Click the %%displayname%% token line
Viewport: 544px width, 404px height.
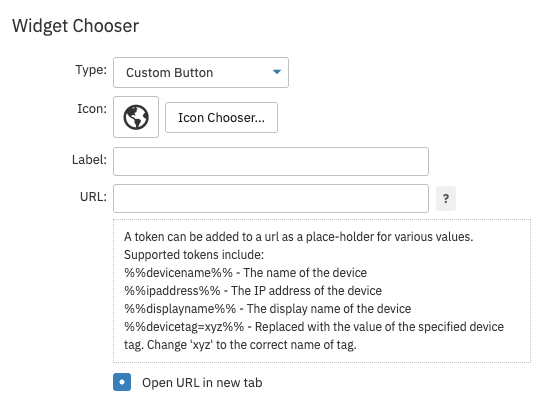[x=267, y=309]
